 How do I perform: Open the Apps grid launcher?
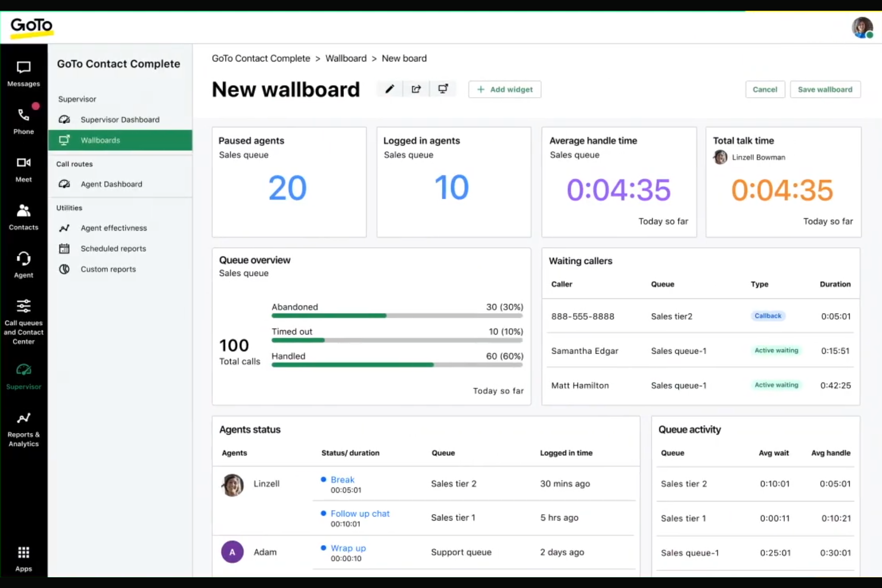(24, 558)
